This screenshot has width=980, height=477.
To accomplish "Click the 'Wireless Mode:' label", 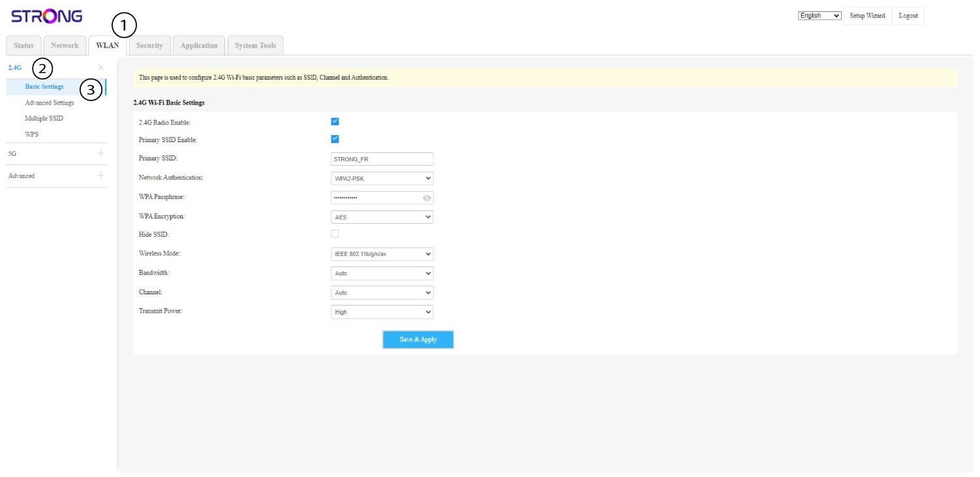I will [x=159, y=253].
